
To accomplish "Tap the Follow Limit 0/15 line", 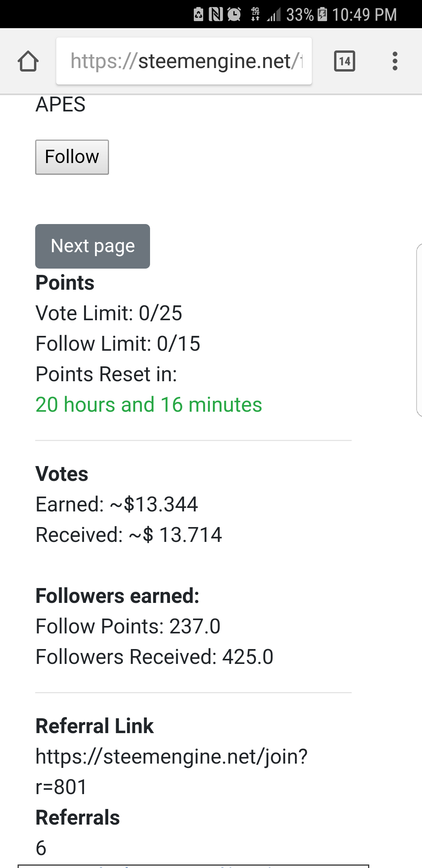I will pos(118,344).
